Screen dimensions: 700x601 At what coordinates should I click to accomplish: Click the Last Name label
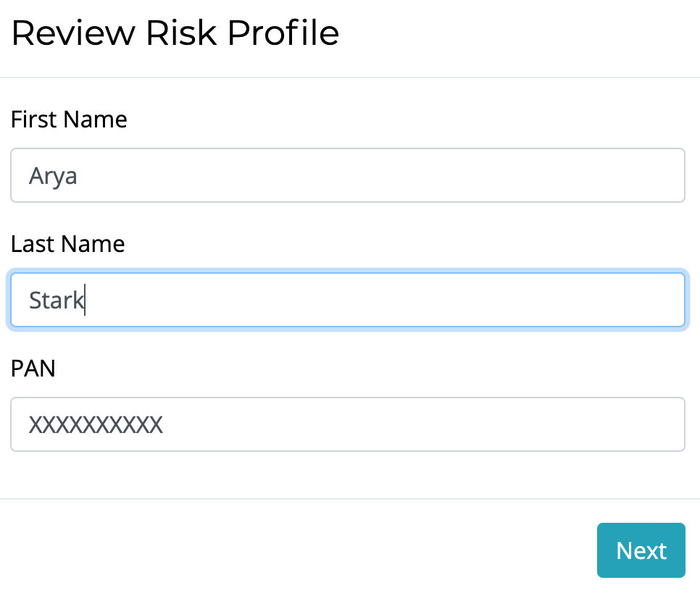coord(68,244)
